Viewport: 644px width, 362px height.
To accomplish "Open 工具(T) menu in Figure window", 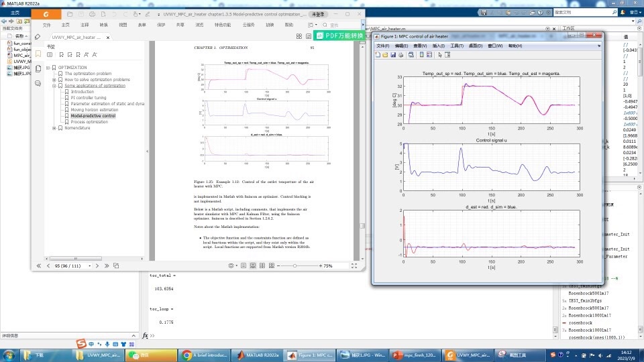I will [457, 46].
